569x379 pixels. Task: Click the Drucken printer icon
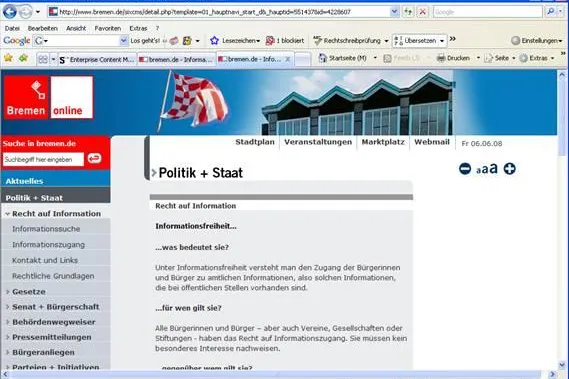441,58
